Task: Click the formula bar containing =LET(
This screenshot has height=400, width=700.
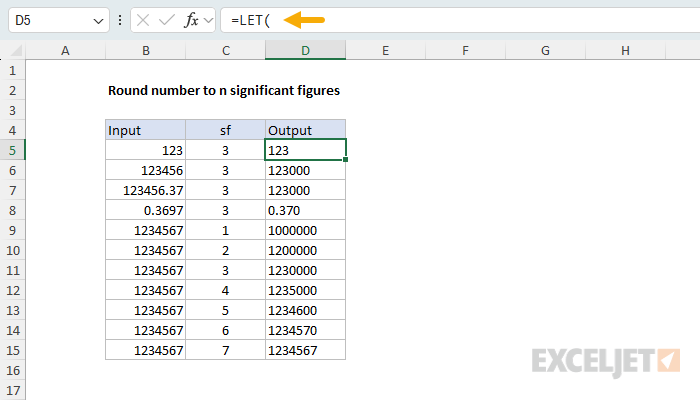Action: 460,20
